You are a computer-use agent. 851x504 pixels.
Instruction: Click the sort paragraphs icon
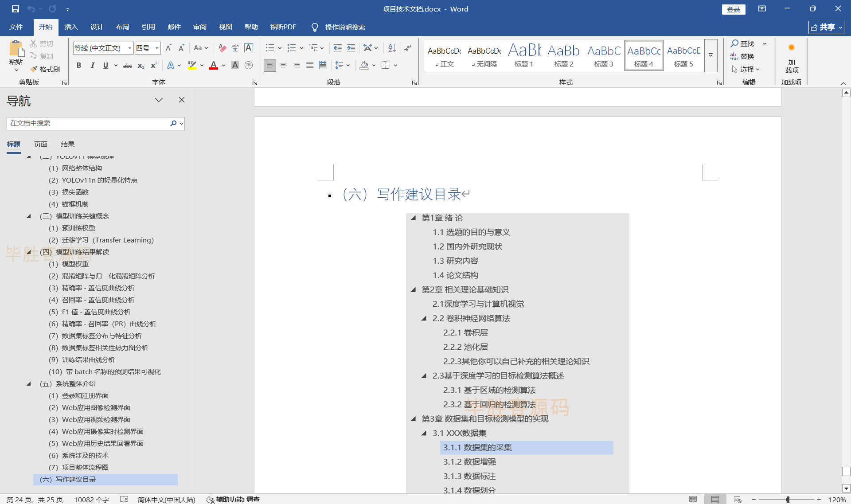click(392, 48)
